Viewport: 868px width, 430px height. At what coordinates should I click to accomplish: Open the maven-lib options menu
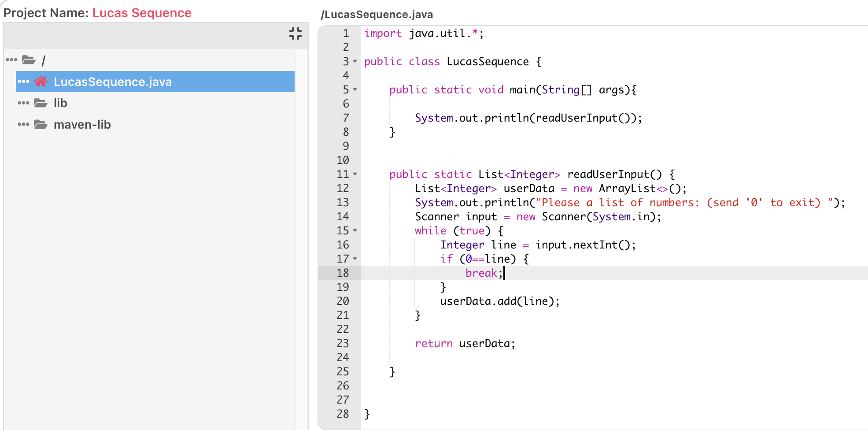coord(23,124)
